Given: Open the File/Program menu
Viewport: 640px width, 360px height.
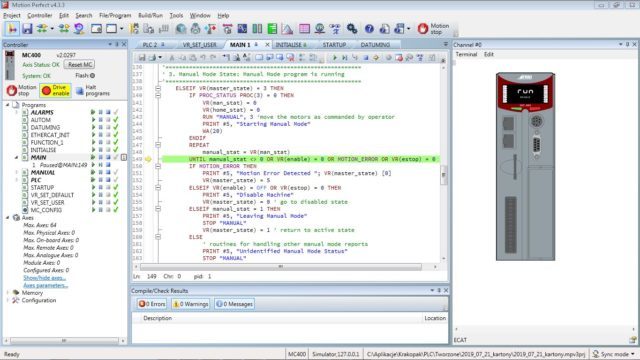Looking at the screenshot, I should [x=115, y=16].
